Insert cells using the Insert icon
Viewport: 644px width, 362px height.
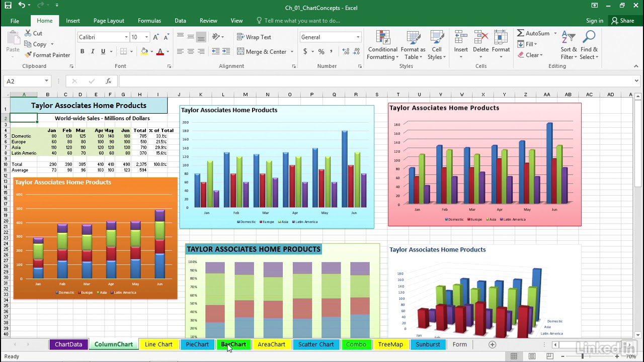(461, 38)
